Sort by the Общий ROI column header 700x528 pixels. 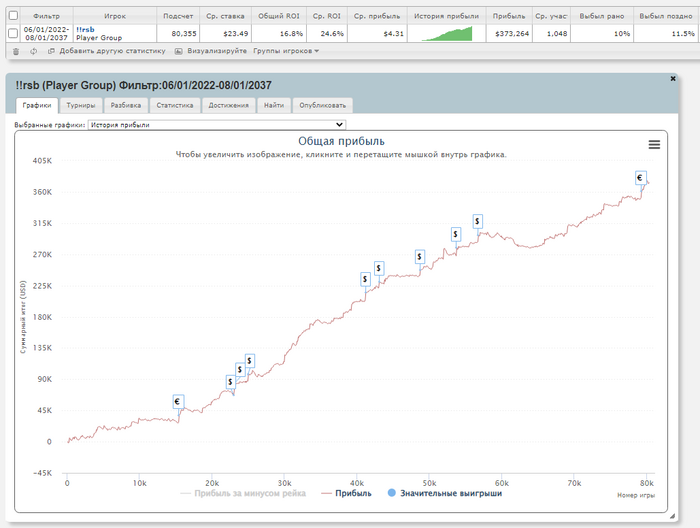[x=279, y=16]
